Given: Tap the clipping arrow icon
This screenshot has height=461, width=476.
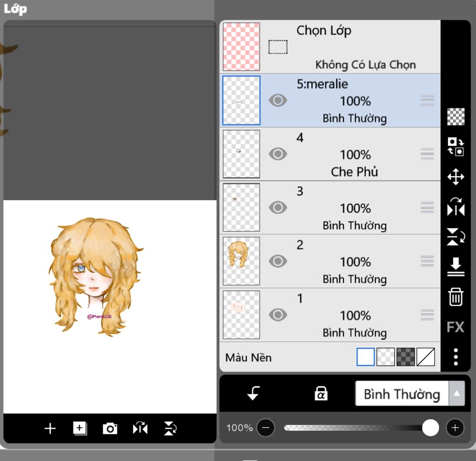Looking at the screenshot, I should (x=253, y=393).
